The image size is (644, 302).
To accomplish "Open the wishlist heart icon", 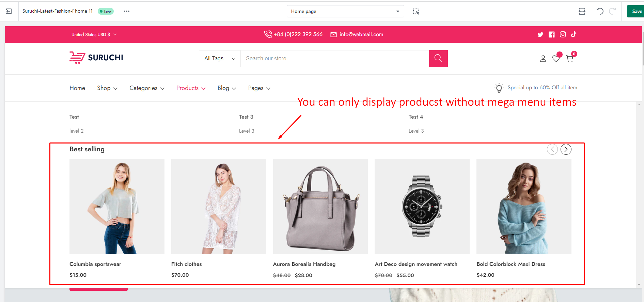I will coord(556,59).
